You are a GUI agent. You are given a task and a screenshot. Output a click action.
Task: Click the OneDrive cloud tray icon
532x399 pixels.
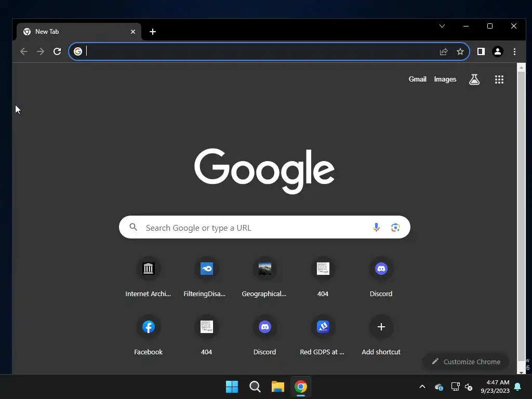click(x=438, y=387)
